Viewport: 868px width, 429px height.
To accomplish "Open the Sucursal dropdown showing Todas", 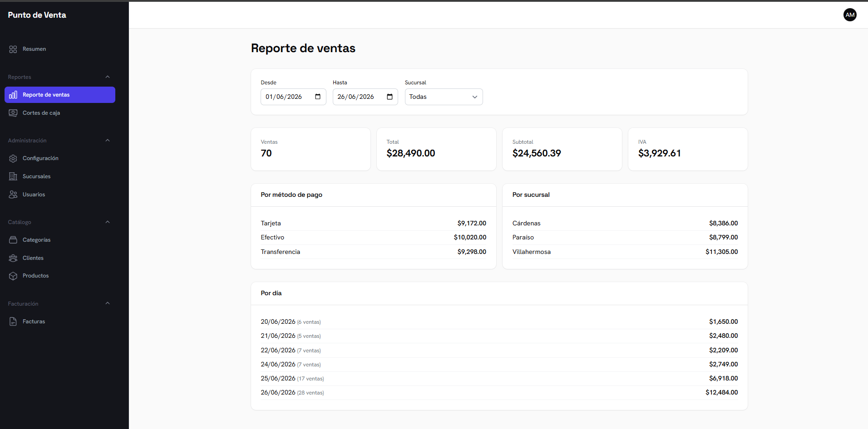I will click(444, 97).
